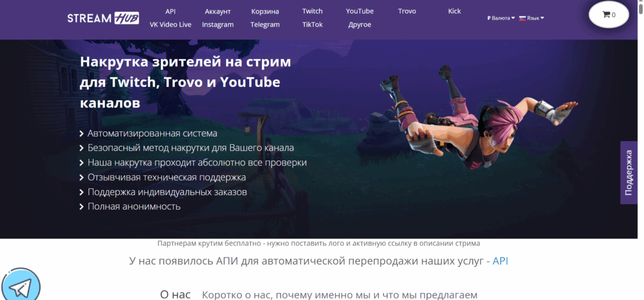The image size is (644, 300).
Task: Open the API menu item
Action: click(x=170, y=11)
